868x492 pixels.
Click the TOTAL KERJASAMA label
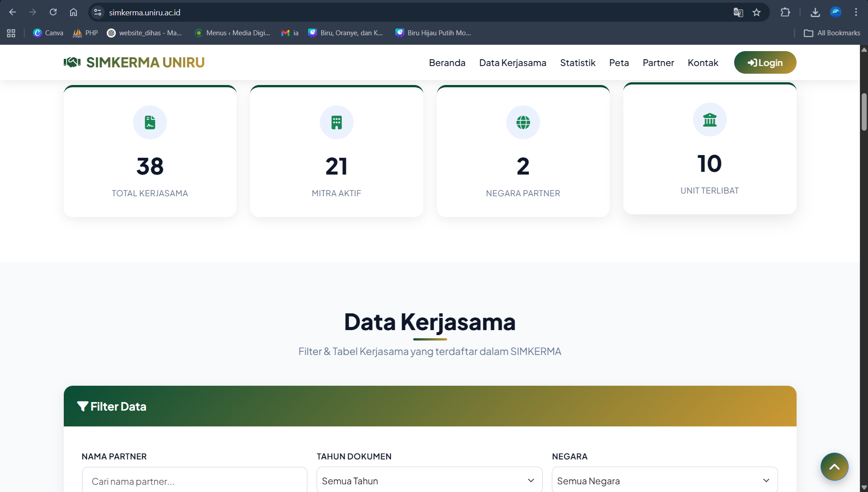(x=150, y=193)
